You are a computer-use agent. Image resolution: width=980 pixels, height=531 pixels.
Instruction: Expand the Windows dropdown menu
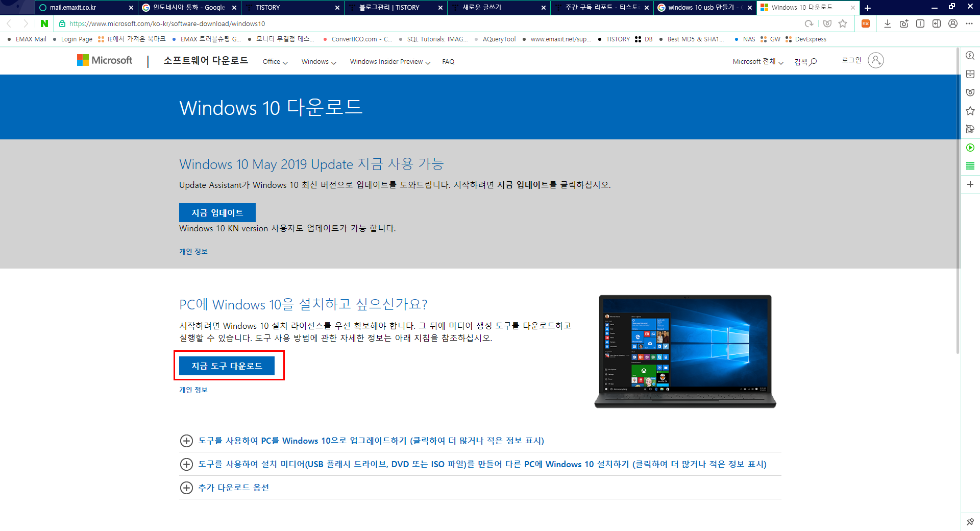pos(318,62)
